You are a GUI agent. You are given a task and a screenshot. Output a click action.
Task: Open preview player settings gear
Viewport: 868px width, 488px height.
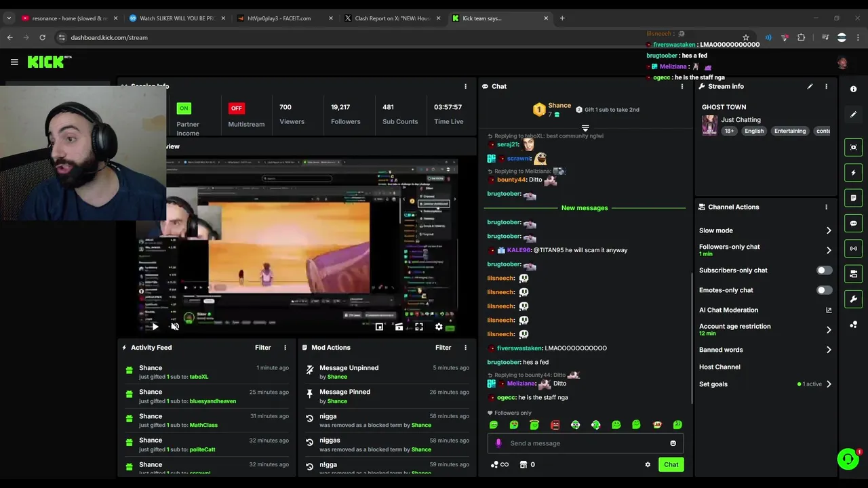439,327
